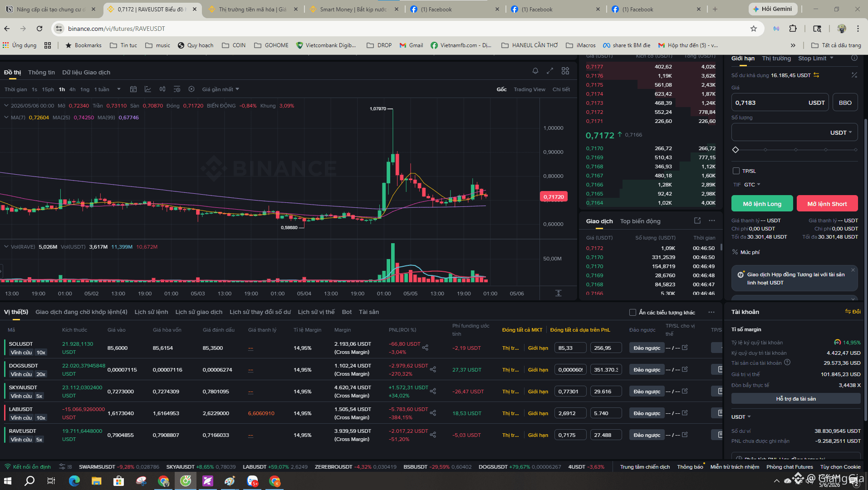Image resolution: width=868 pixels, height=490 pixels.
Task: Set the order size slider to 50% marker
Action: click(796, 150)
